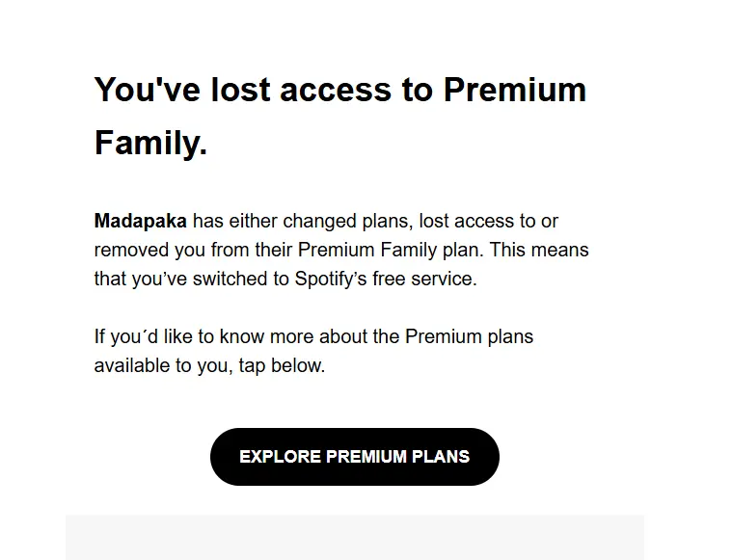Screen dimensions: 732x560
Task: Click the Explore Premium Plans button
Action: 355,457
